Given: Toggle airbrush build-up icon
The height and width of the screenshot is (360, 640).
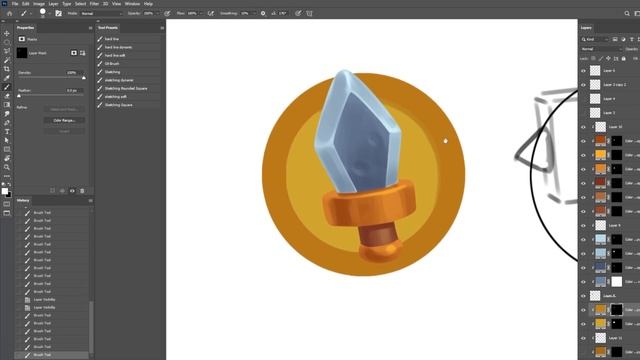Looking at the screenshot, I should (x=211, y=13).
